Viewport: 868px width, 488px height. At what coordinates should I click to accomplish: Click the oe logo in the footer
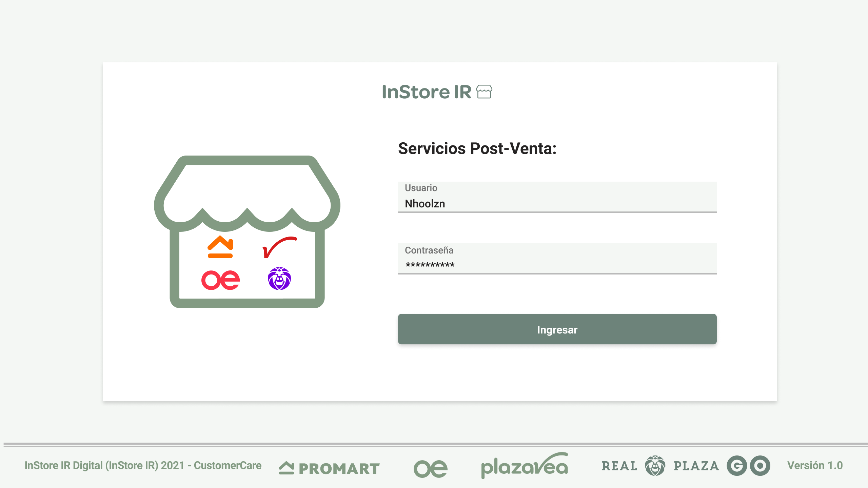[x=430, y=468]
